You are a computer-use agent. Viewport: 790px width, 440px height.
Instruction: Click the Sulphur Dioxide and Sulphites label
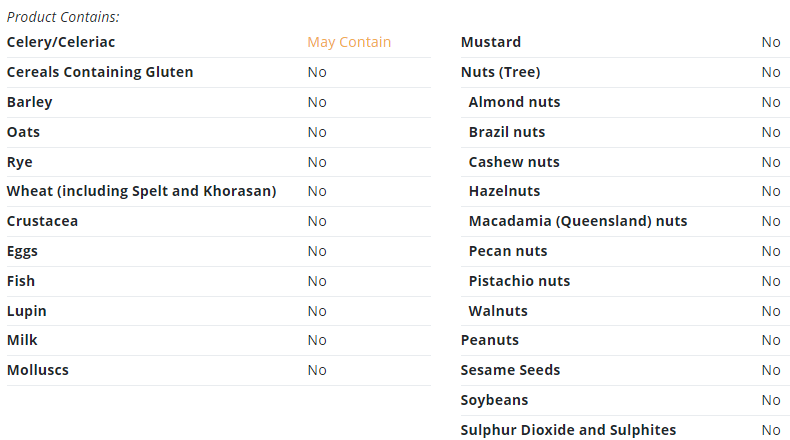[568, 430]
